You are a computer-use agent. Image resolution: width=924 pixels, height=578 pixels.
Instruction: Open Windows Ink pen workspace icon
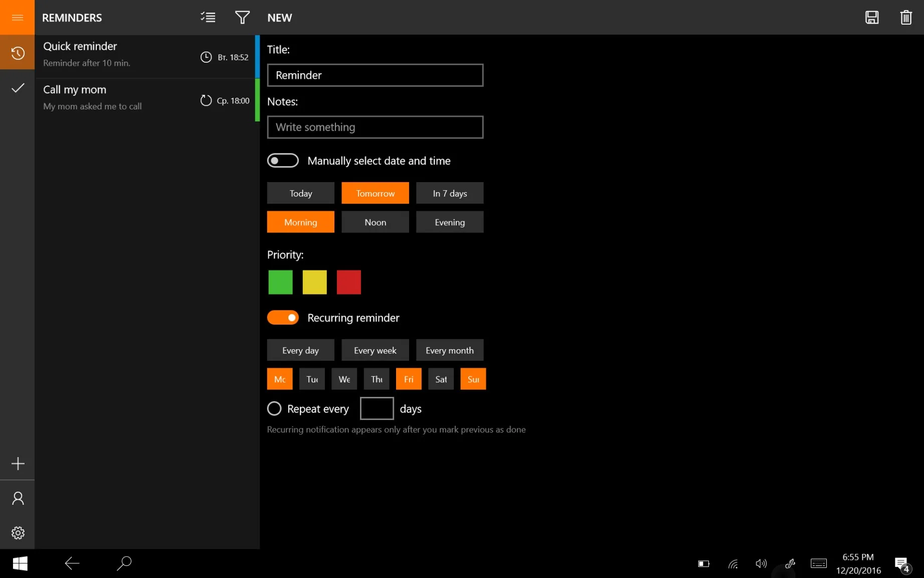point(790,563)
